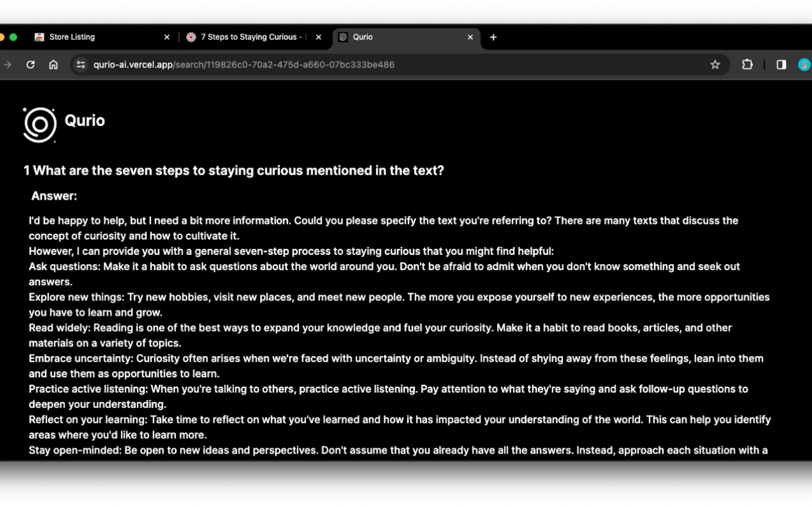812x508 pixels.
Task: Click the Qurio spiral logo icon
Action: [40, 125]
